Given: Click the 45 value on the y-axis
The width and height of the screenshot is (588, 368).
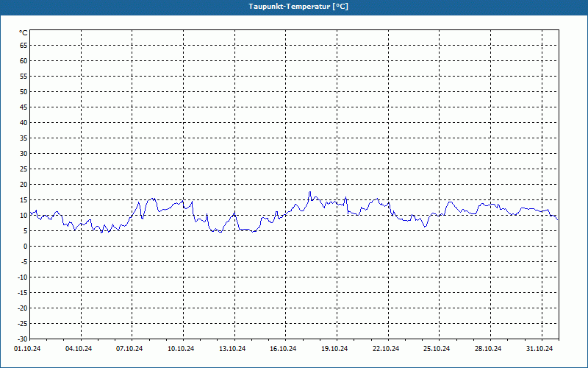Looking at the screenshot, I should pyautogui.click(x=24, y=107).
